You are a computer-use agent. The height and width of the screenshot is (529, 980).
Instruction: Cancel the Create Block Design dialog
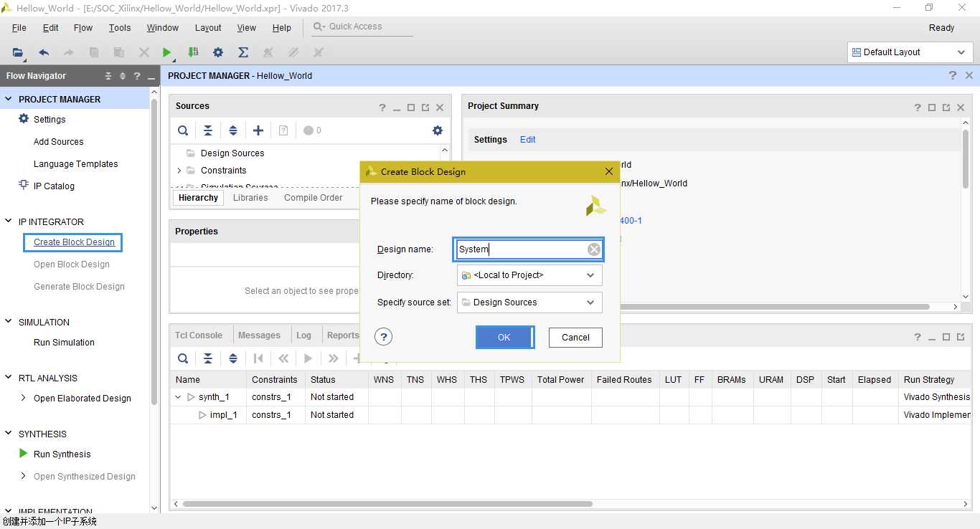tap(575, 338)
